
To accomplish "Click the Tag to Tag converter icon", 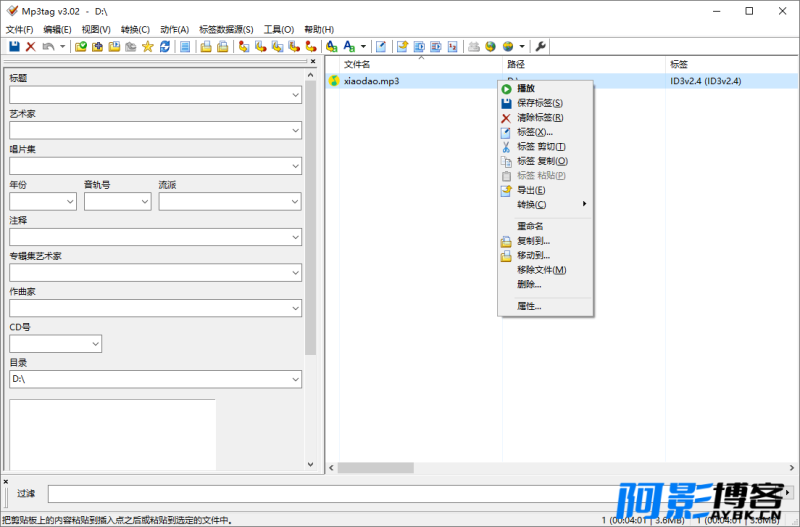I will tap(311, 46).
